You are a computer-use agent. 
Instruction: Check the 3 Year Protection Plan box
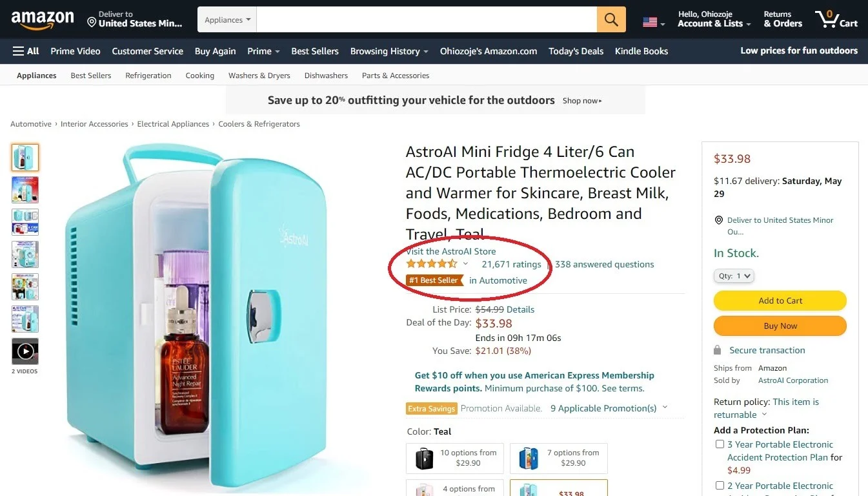coord(720,444)
